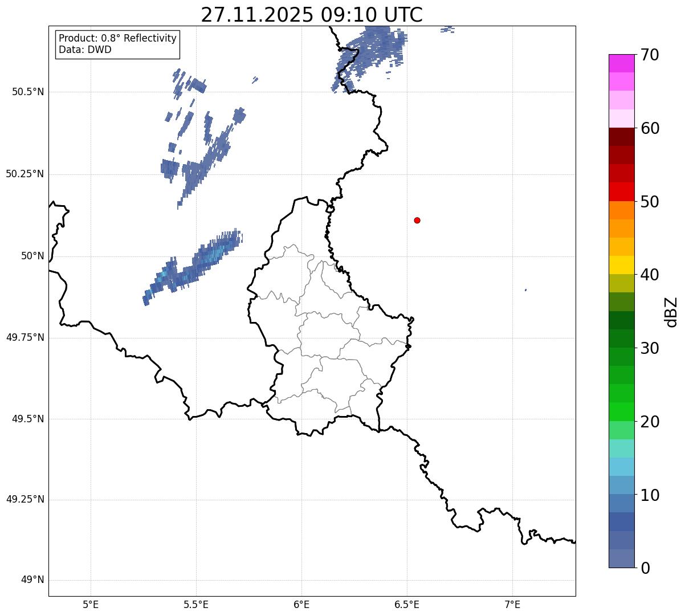Click the colorbar tick value 30
The width and height of the screenshot is (685, 616).
pos(650,348)
